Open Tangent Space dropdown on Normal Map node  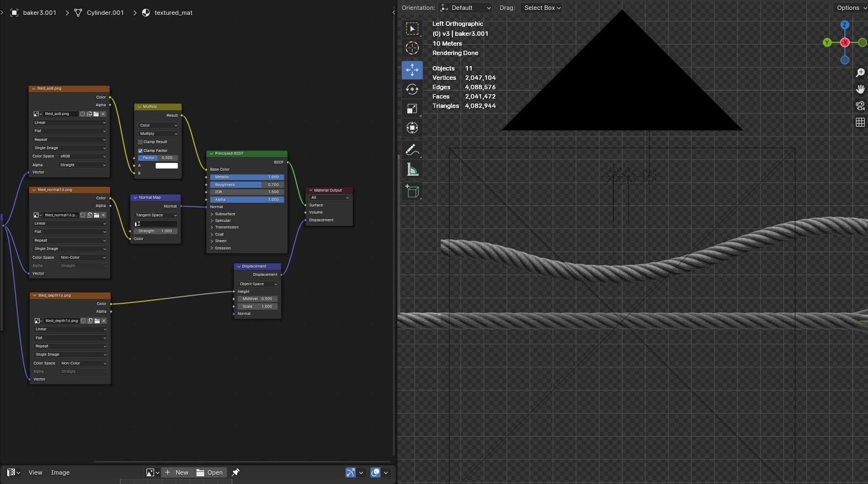(x=156, y=215)
